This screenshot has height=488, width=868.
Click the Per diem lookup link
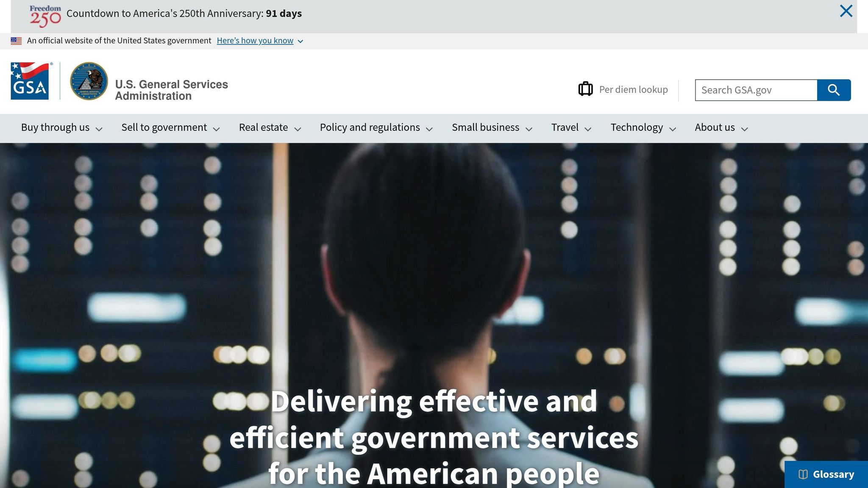coord(633,90)
